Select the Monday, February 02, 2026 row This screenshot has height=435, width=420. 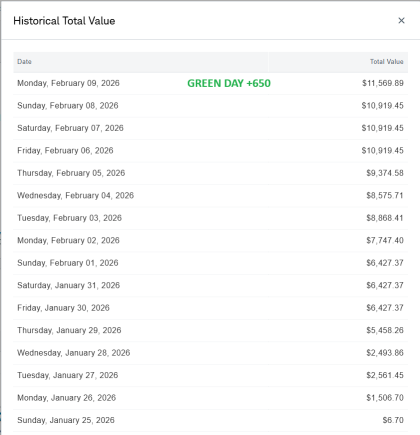(211, 240)
